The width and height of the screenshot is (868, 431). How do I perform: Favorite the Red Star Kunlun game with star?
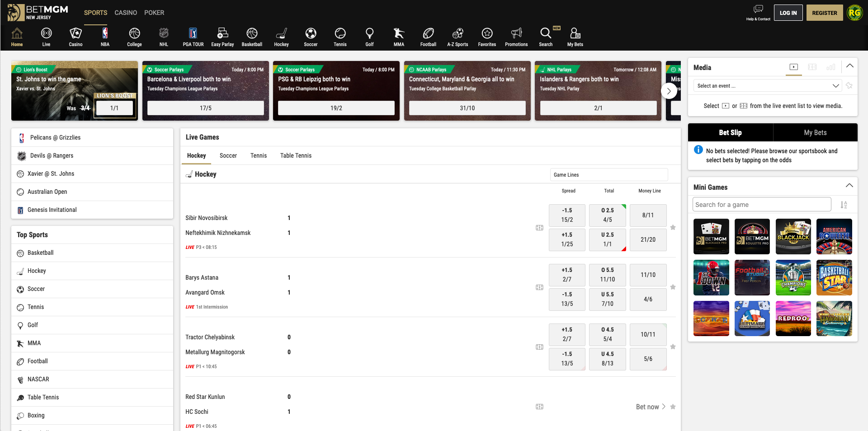(x=673, y=407)
